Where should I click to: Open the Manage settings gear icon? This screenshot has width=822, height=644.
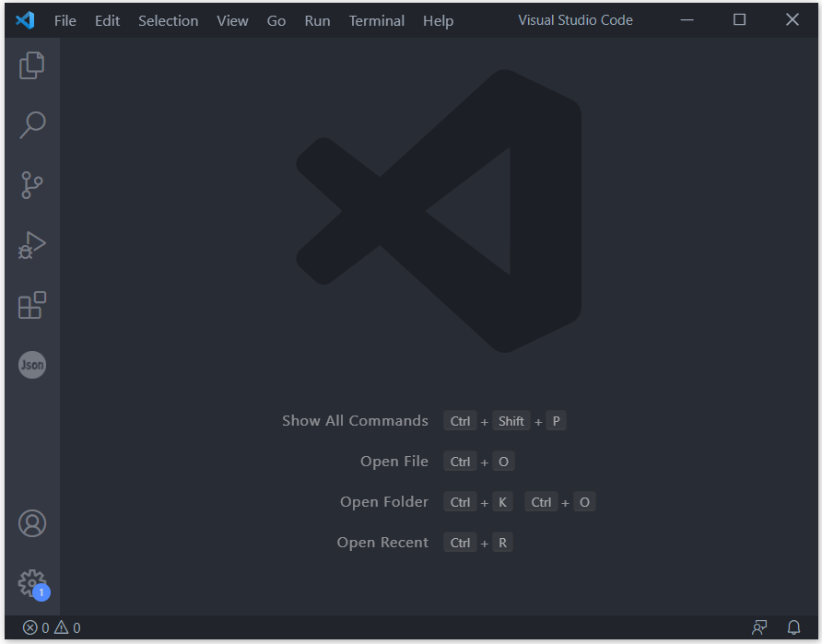pos(32,580)
